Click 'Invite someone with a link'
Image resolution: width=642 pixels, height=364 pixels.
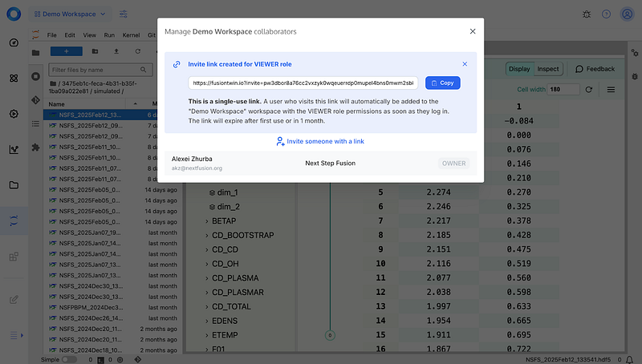point(319,141)
